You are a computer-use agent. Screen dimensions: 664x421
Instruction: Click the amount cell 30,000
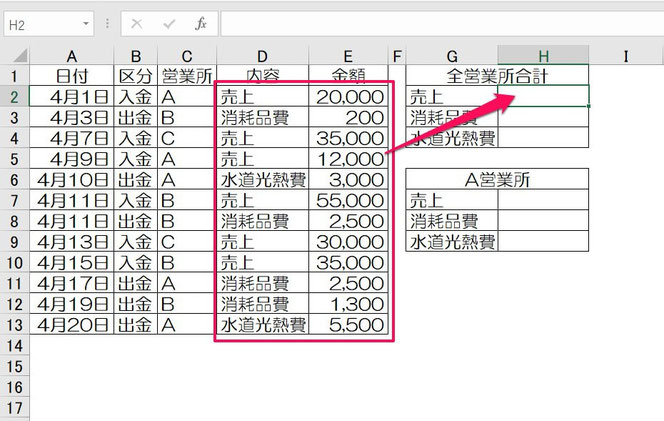click(x=348, y=242)
